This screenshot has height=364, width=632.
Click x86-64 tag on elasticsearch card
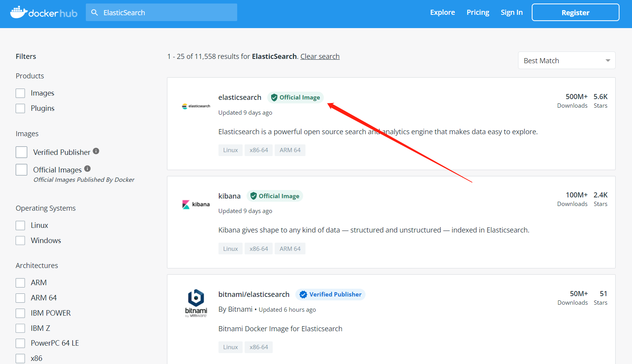(259, 150)
